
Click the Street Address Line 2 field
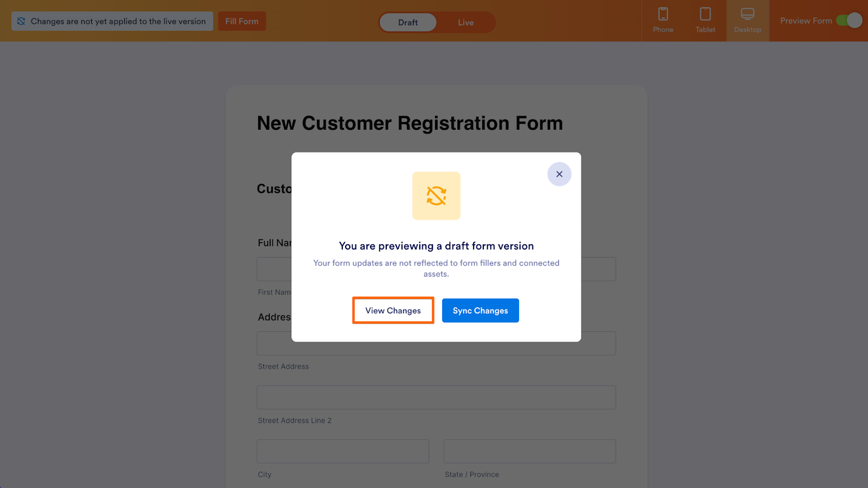pos(436,397)
